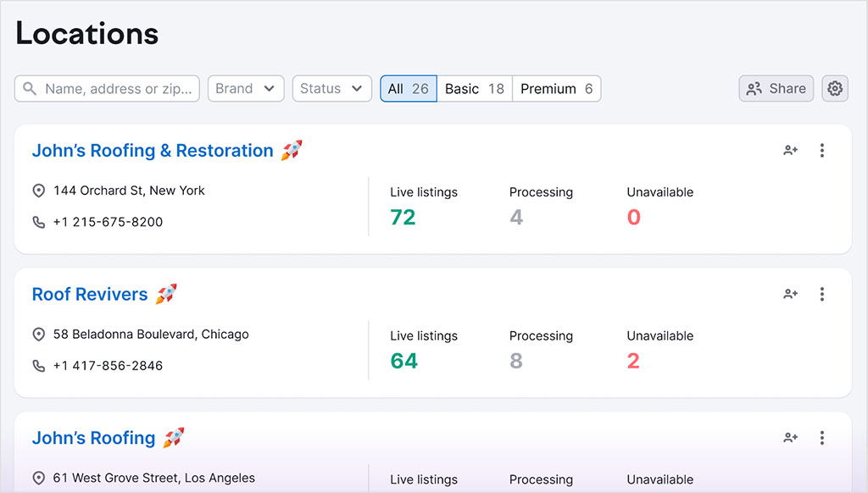This screenshot has height=493, width=868.
Task: Open the Brand filter dropdown
Action: [x=245, y=88]
